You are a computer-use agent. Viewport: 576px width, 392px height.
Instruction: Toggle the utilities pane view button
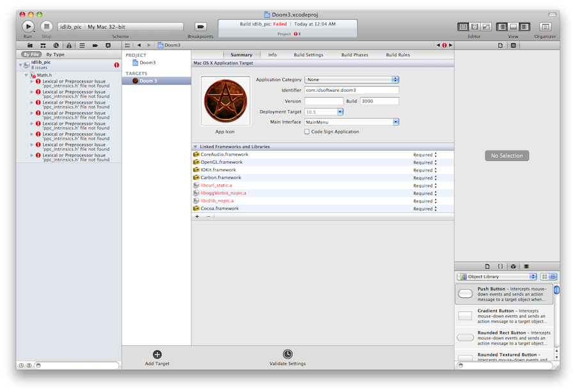coord(525,26)
